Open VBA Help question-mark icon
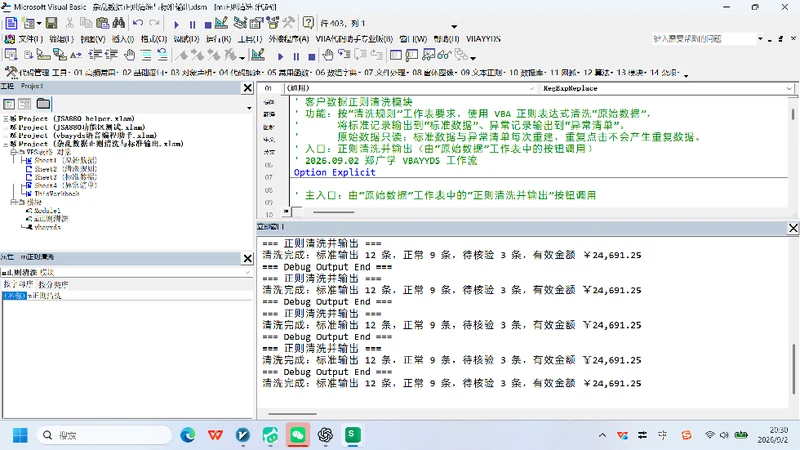Viewport: 800px width, 450px height. point(308,23)
